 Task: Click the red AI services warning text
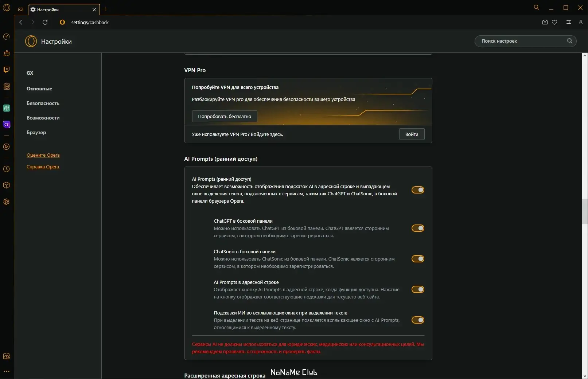click(308, 348)
